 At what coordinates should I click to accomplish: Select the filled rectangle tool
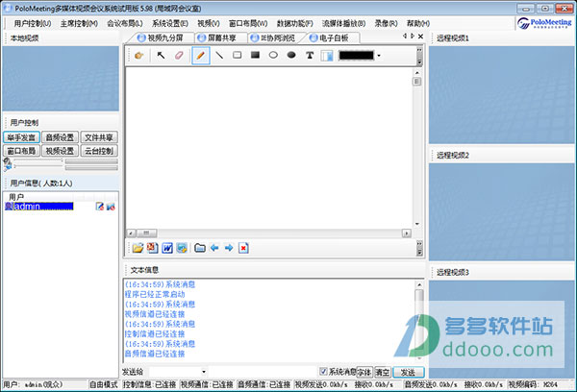point(255,55)
